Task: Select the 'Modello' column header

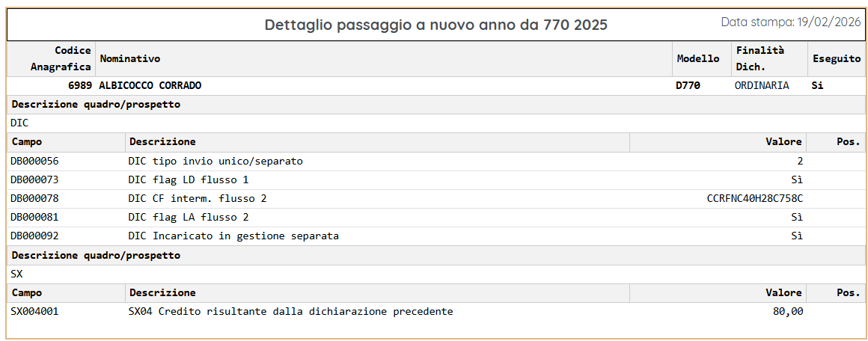Action: pos(697,58)
